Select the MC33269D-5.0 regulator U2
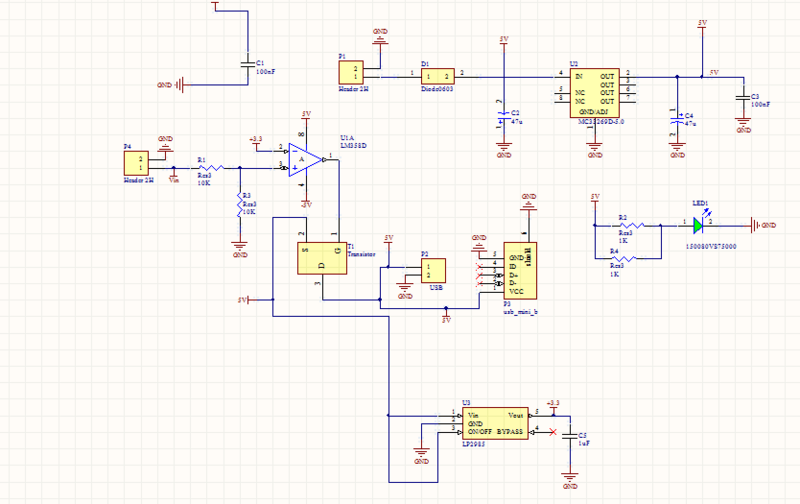Viewport: 800px width, 504px height. click(594, 95)
